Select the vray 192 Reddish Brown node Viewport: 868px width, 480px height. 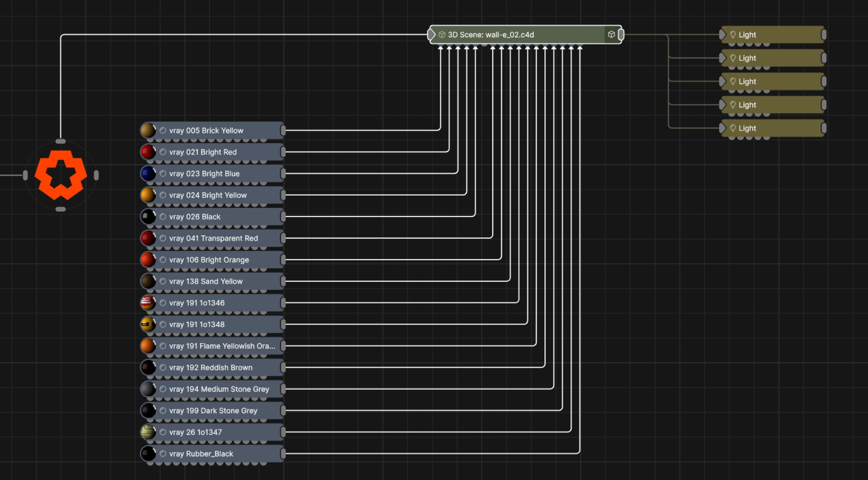pyautogui.click(x=211, y=368)
